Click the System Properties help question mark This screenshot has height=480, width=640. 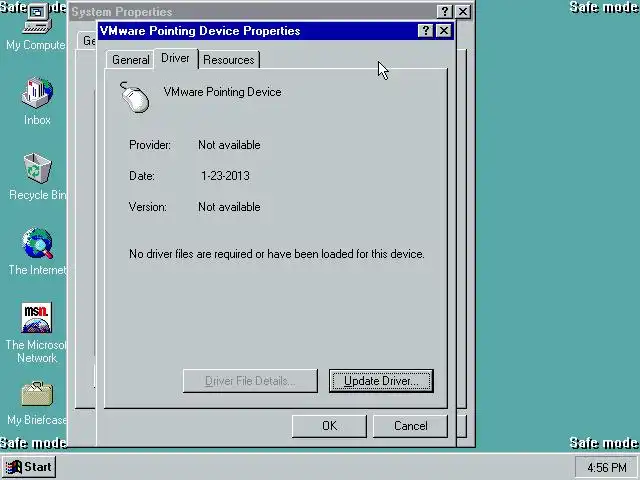click(x=444, y=11)
